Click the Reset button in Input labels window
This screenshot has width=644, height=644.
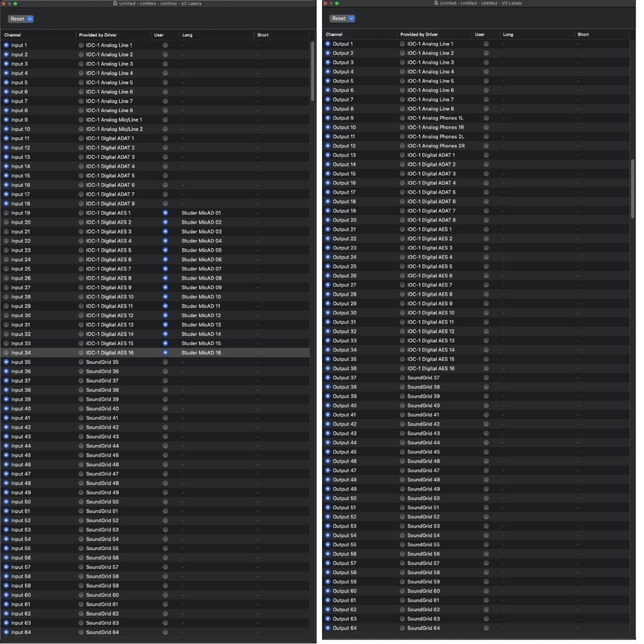(x=17, y=19)
